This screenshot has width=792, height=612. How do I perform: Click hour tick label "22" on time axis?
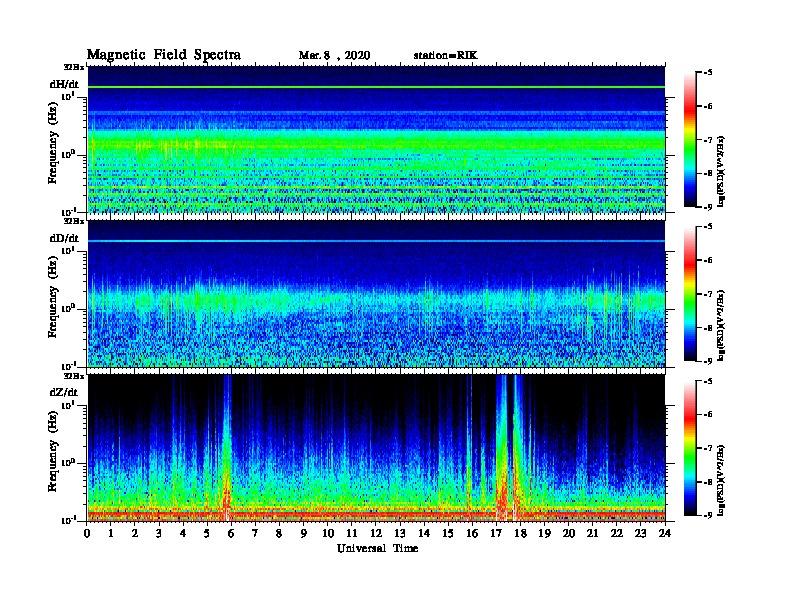[617, 533]
